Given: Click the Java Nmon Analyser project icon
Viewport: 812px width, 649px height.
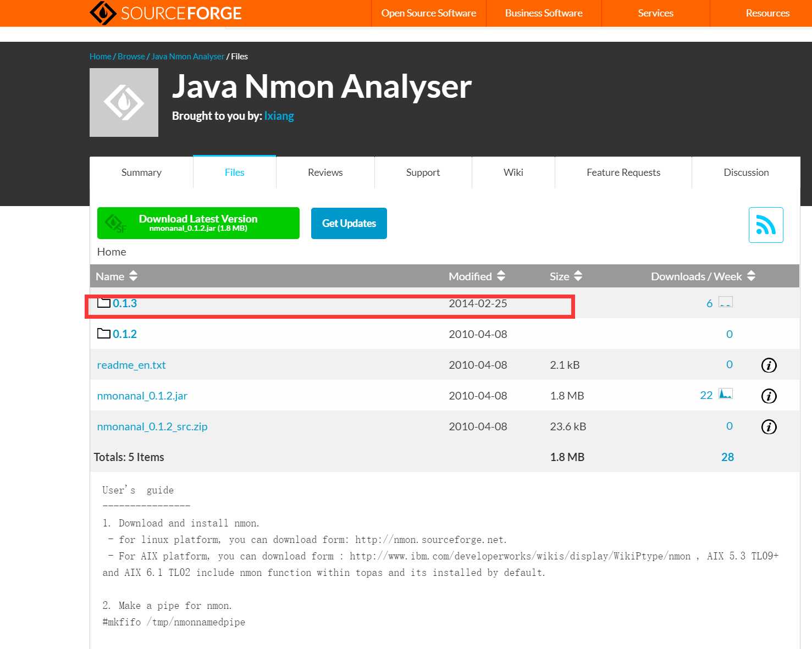Looking at the screenshot, I should coord(124,102).
